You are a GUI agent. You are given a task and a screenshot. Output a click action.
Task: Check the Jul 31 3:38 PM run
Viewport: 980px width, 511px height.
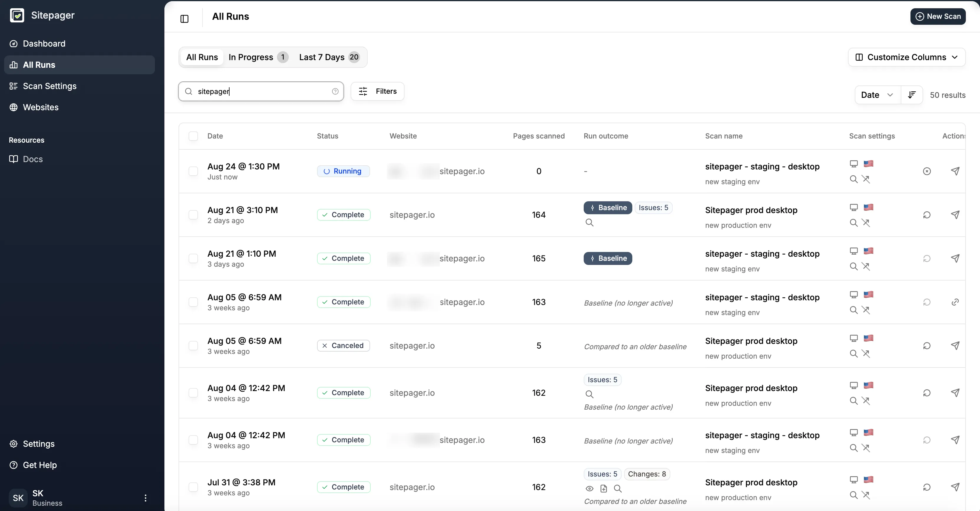coord(193,487)
